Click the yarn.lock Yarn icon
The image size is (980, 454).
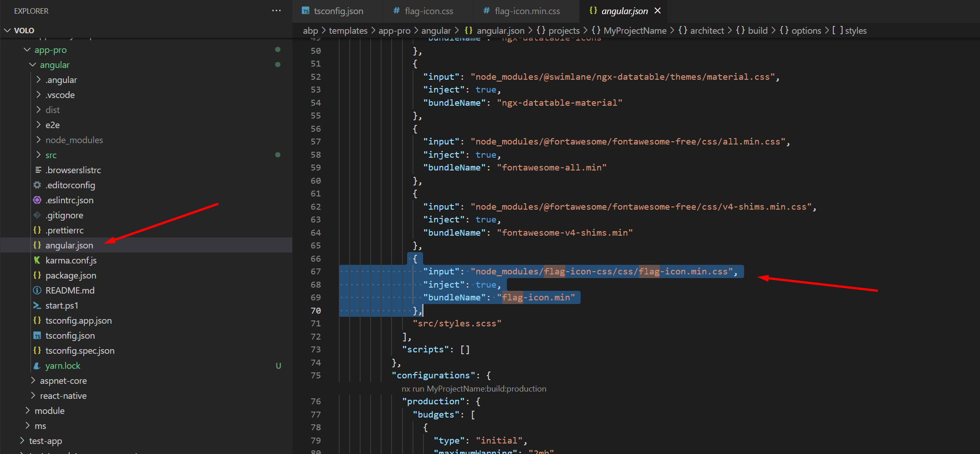(37, 366)
